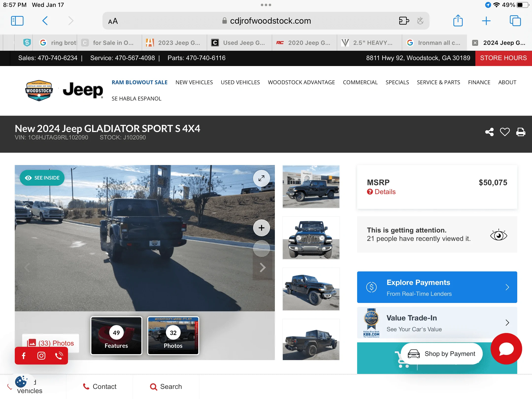View MSRP Details link
The height and width of the screenshot is (399, 532).
[381, 192]
